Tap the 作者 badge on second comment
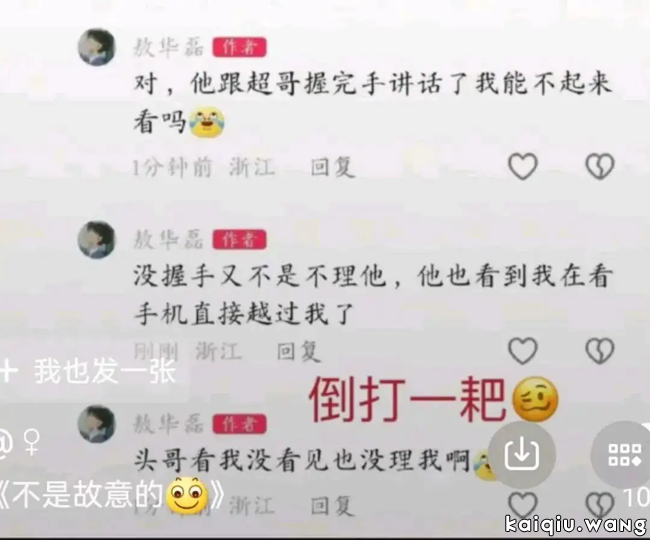The image size is (650, 540). pyautogui.click(x=239, y=240)
